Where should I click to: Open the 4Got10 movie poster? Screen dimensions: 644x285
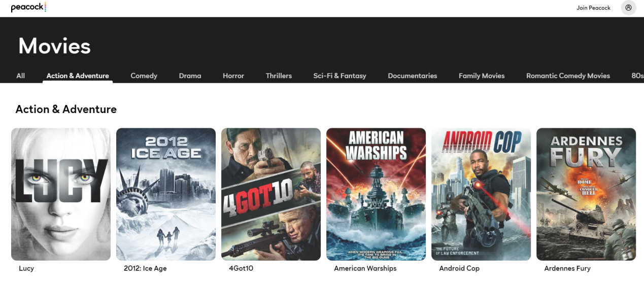click(x=271, y=194)
